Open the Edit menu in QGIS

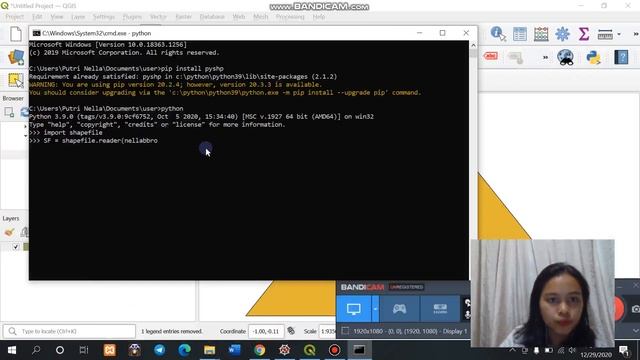click(x=37, y=17)
